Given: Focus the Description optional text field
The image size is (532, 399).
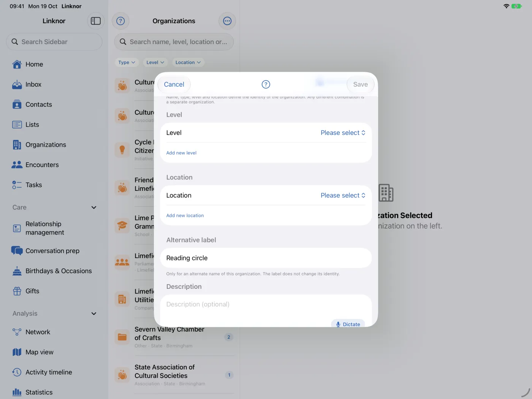Looking at the screenshot, I should (x=266, y=304).
